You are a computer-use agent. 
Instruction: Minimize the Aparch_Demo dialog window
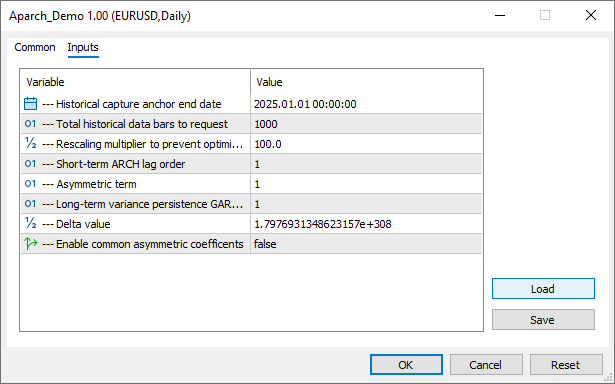point(500,15)
